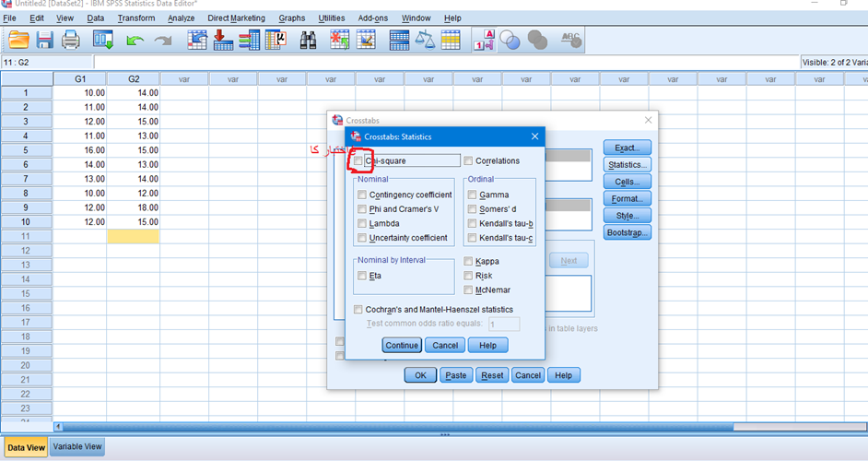Open the Transform menu
Screen dimensions: 868x461
tap(136, 18)
